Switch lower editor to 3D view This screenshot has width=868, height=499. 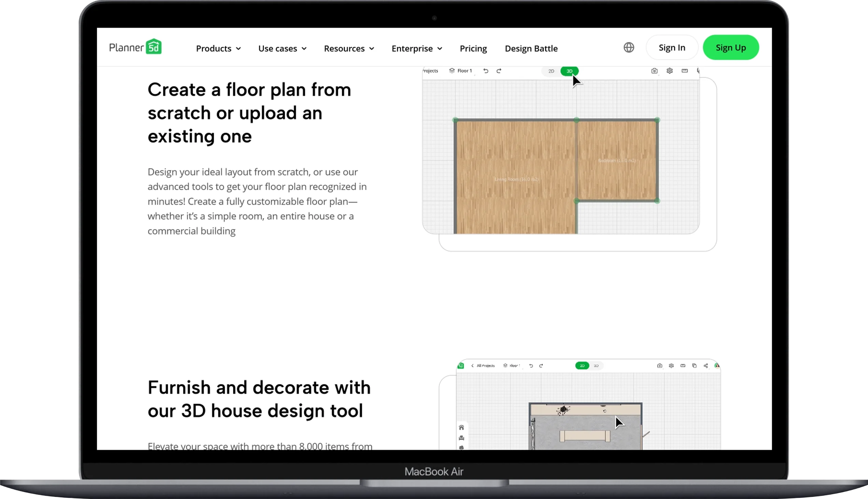click(596, 366)
